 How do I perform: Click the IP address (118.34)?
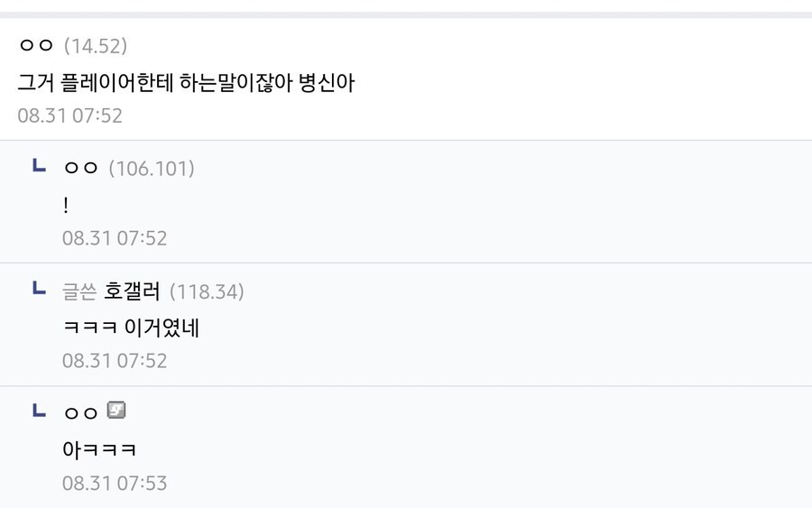coord(207,291)
